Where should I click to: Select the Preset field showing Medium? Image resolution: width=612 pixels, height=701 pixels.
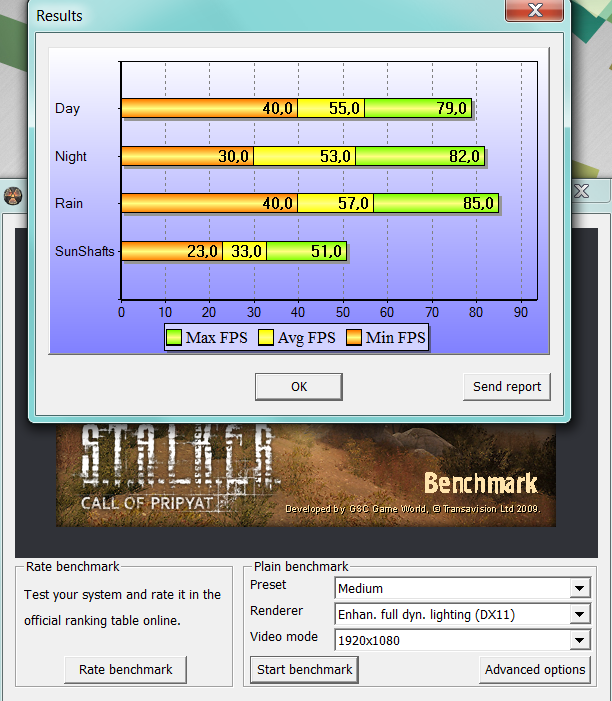(462, 588)
